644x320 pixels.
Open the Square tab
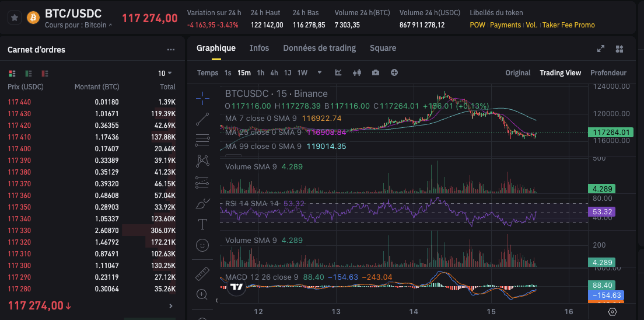point(383,48)
